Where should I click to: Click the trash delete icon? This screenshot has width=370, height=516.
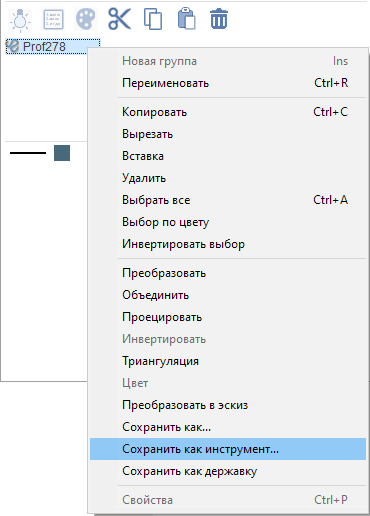click(x=219, y=19)
